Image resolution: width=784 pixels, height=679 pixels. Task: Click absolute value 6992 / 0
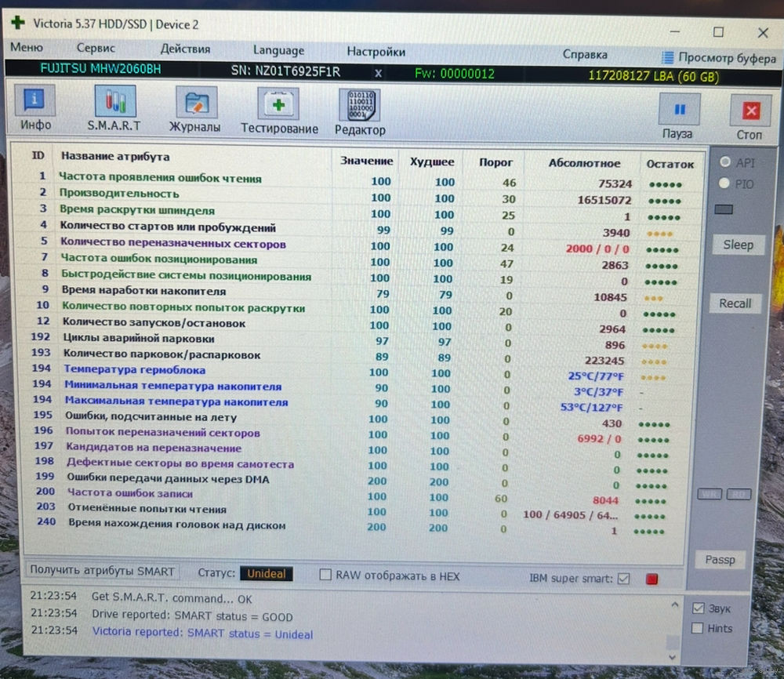[x=599, y=438]
